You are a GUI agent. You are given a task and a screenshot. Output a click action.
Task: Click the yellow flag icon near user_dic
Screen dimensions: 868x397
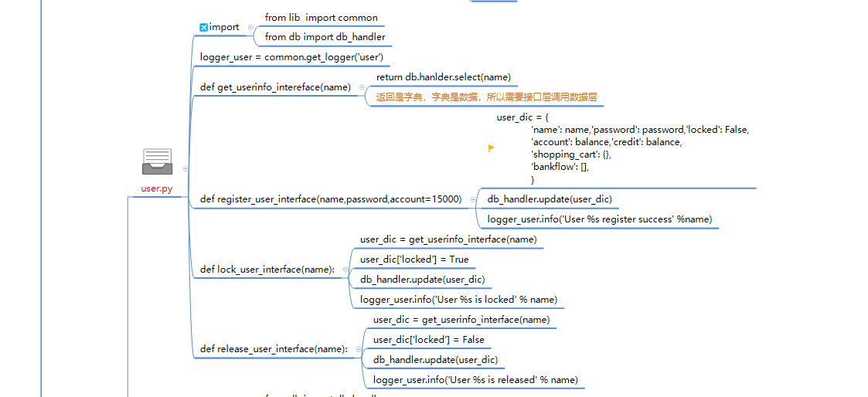[x=491, y=148]
